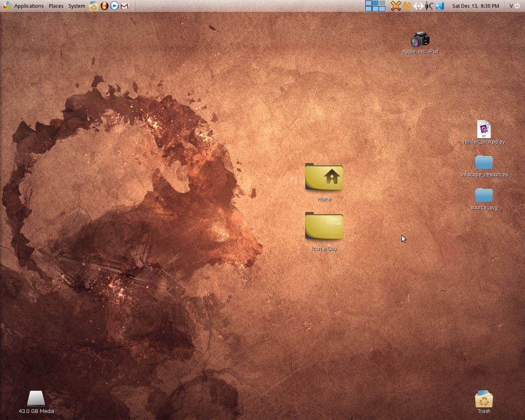Open the System menu
Viewport: 525px width, 420px height.
click(x=77, y=6)
